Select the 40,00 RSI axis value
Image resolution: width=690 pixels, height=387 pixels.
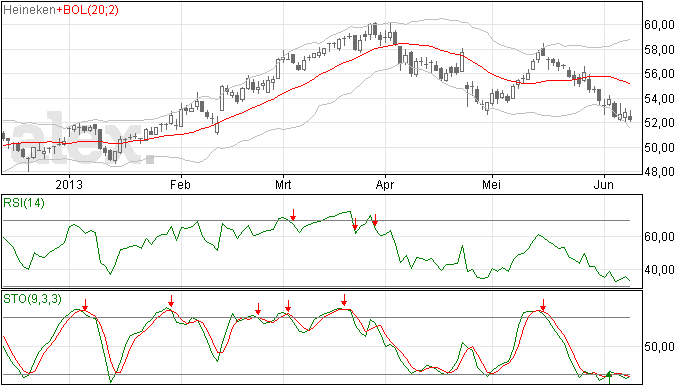660,269
